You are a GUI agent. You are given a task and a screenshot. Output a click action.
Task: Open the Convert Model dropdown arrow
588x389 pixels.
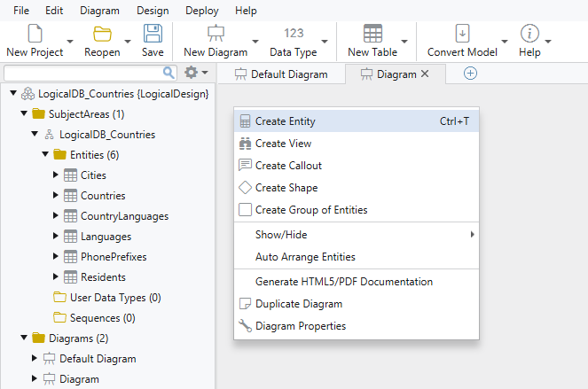(505, 42)
